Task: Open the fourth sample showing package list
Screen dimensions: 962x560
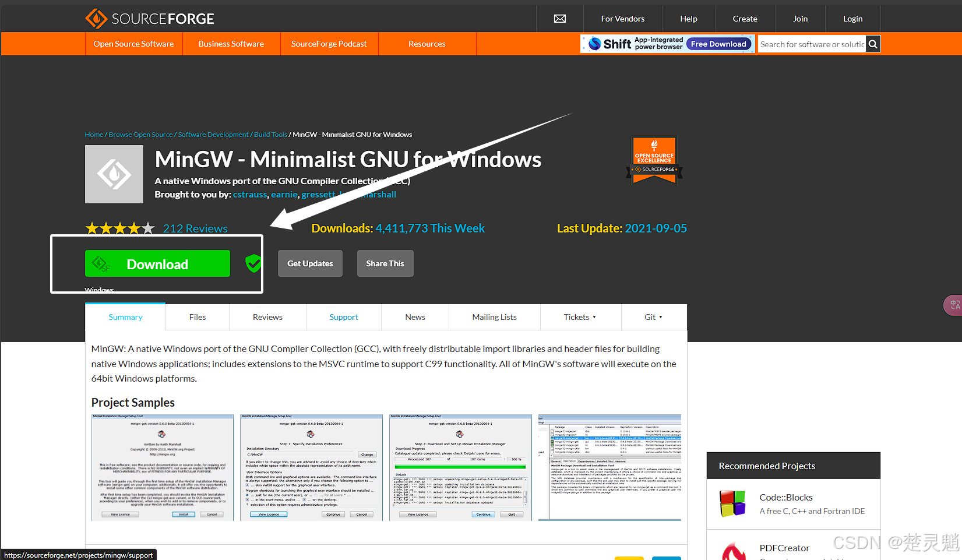Action: 609,467
